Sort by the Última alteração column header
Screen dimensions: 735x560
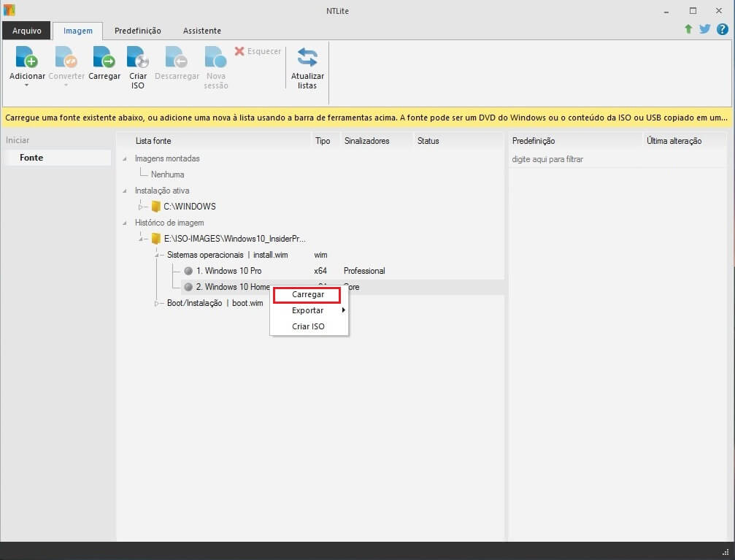(x=674, y=141)
